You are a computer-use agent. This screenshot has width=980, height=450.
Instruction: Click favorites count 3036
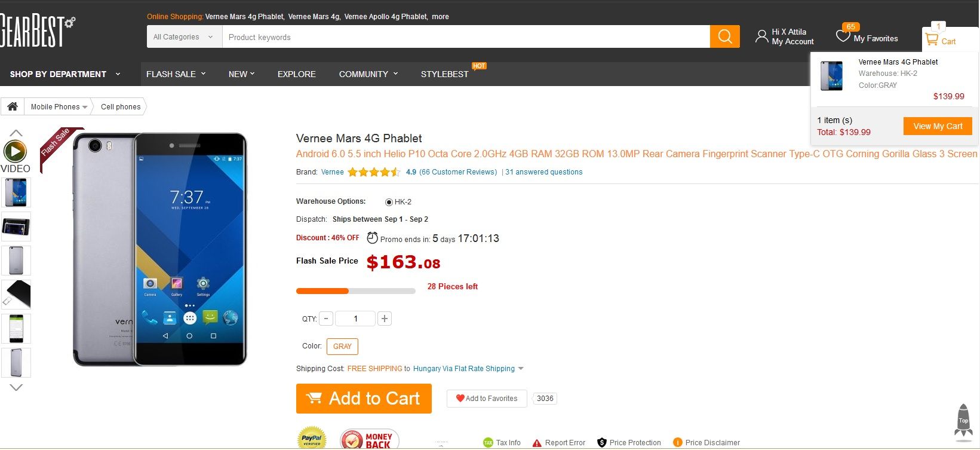545,399
